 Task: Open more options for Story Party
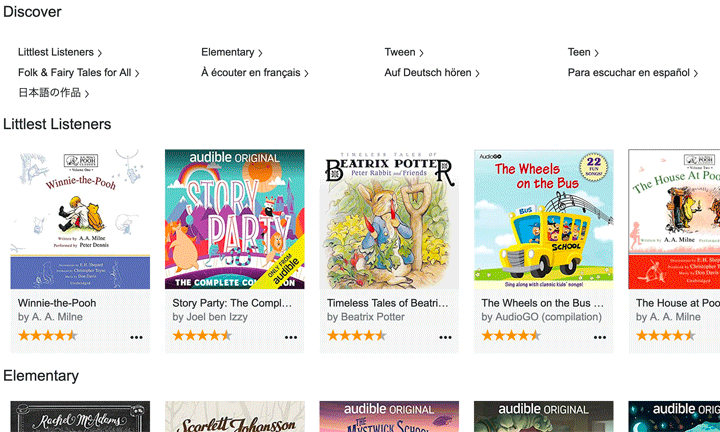291,337
